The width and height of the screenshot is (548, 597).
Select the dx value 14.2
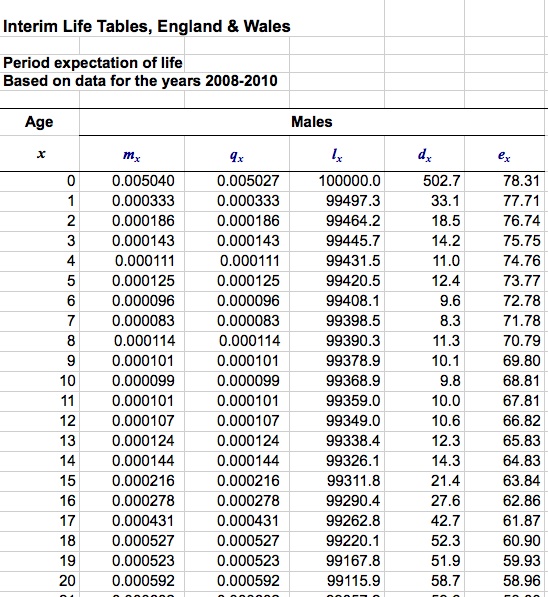click(446, 241)
